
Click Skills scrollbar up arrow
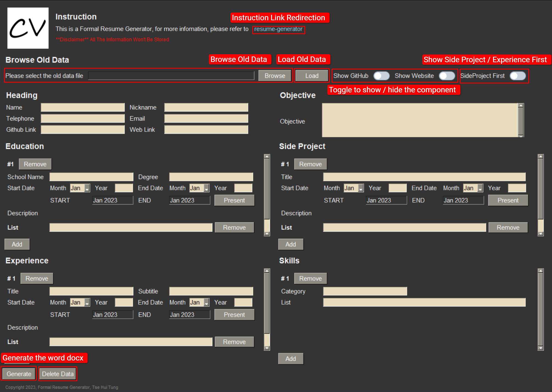click(x=540, y=271)
